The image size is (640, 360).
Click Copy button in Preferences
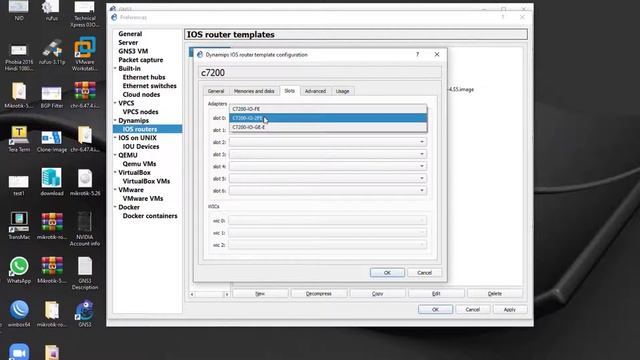coord(378,293)
